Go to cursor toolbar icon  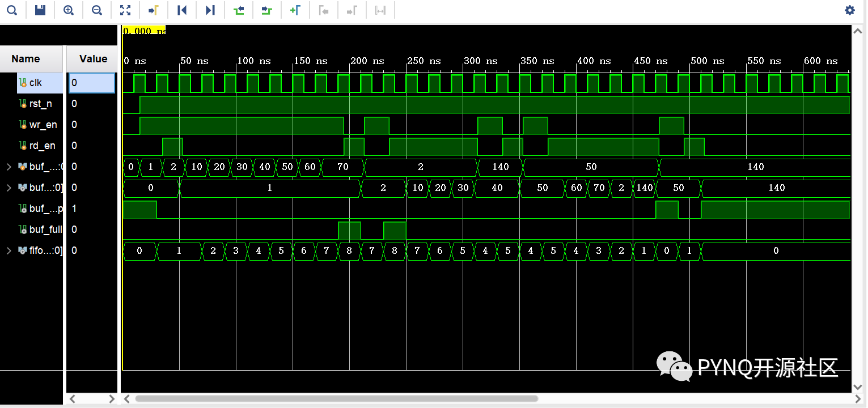(154, 10)
